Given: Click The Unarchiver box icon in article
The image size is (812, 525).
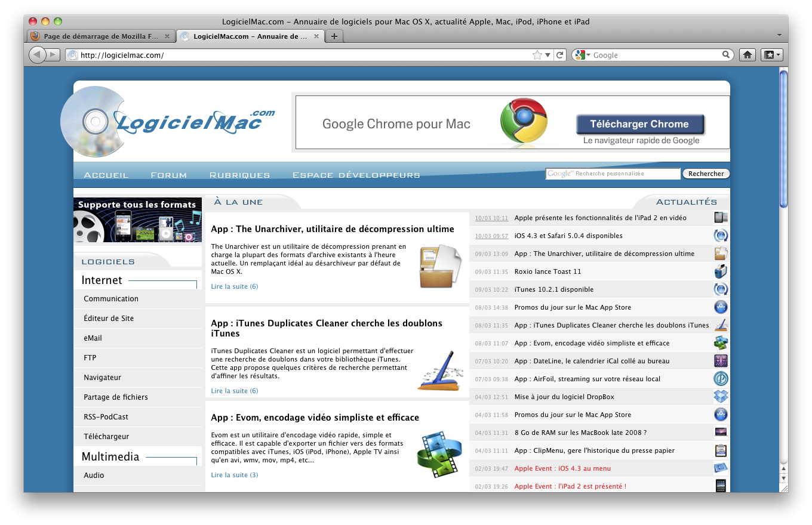Looking at the screenshot, I should 441,266.
